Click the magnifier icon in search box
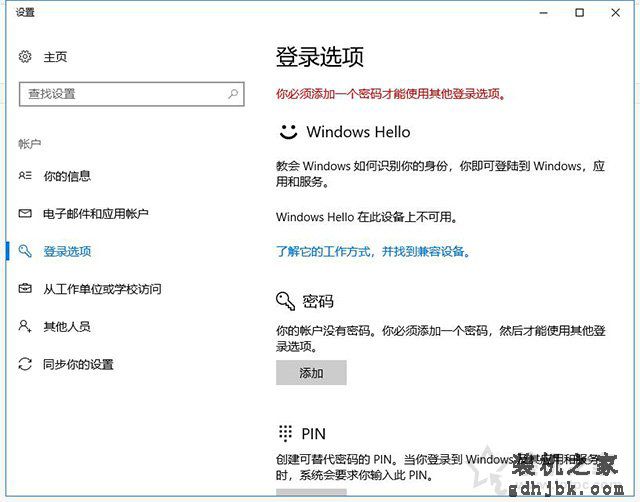The width and height of the screenshot is (640, 502). (233, 94)
